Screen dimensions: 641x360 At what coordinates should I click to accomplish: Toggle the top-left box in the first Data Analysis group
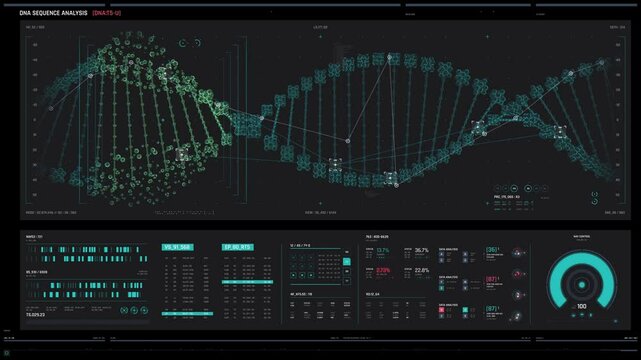(x=441, y=254)
